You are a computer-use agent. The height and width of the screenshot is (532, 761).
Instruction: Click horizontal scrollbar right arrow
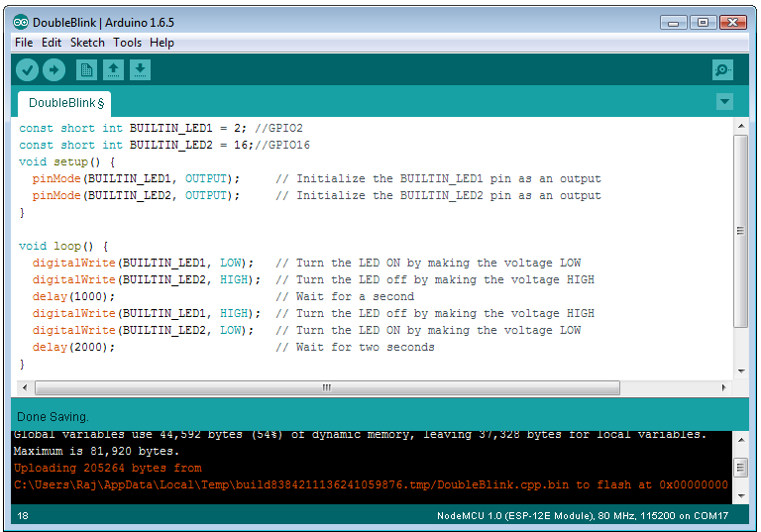pyautogui.click(x=724, y=387)
